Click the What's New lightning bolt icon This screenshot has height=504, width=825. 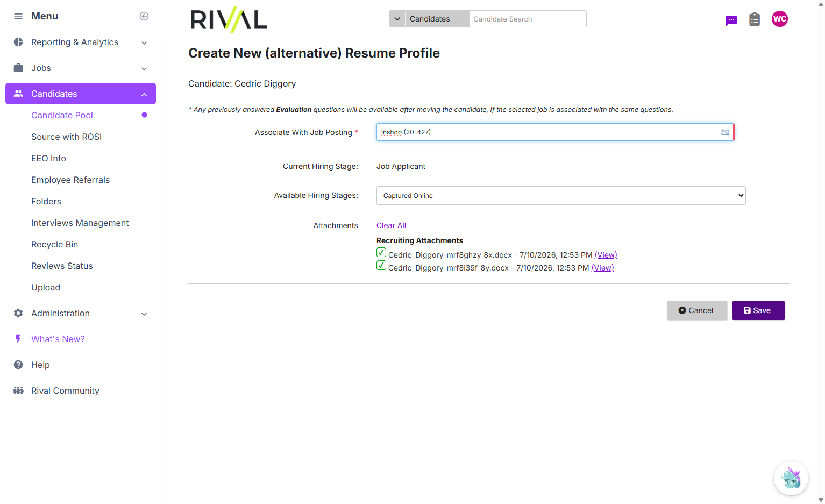coord(18,339)
